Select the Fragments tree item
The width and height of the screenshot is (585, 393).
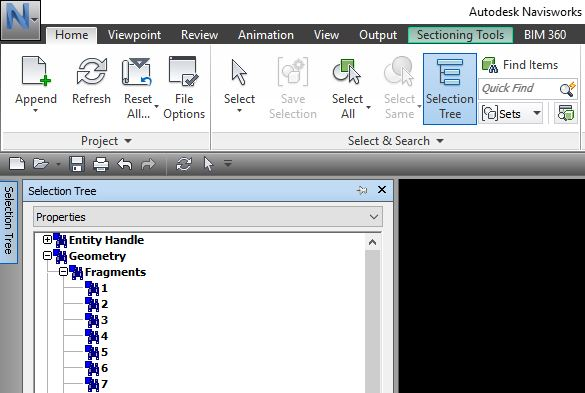115,272
